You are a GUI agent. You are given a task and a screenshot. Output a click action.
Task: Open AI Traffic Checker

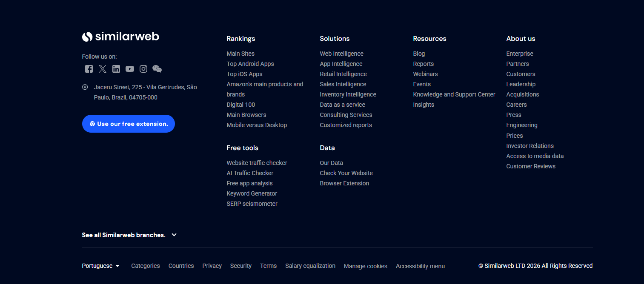(x=250, y=173)
